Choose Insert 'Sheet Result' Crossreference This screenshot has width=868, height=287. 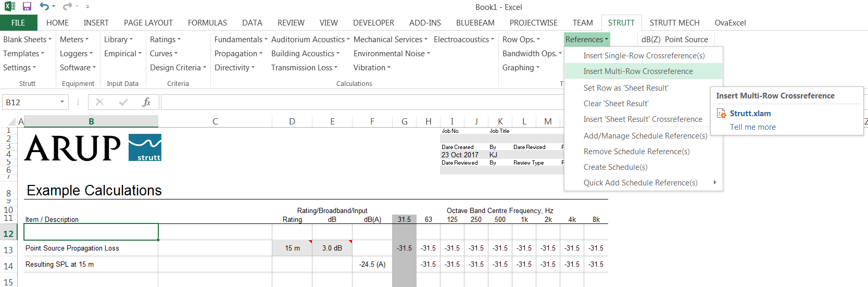[x=644, y=119]
